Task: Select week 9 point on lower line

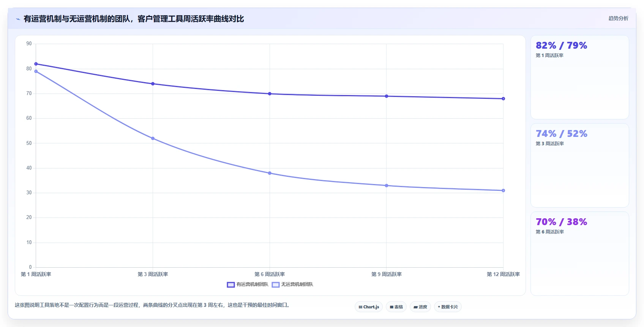Action: pyautogui.click(x=387, y=186)
